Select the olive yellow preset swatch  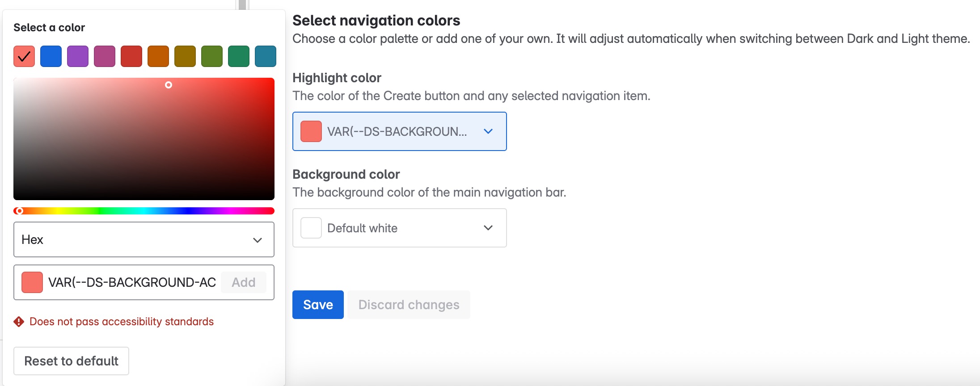185,56
